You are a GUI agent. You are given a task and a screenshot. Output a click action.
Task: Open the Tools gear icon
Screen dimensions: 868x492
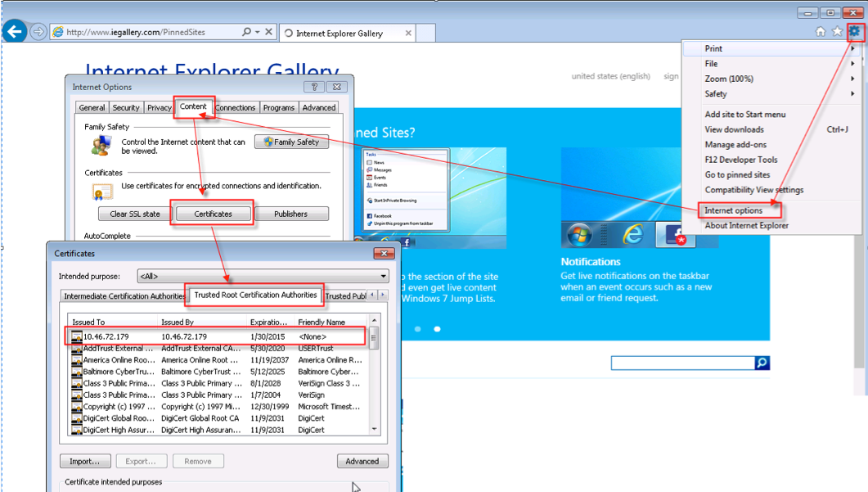(x=855, y=32)
